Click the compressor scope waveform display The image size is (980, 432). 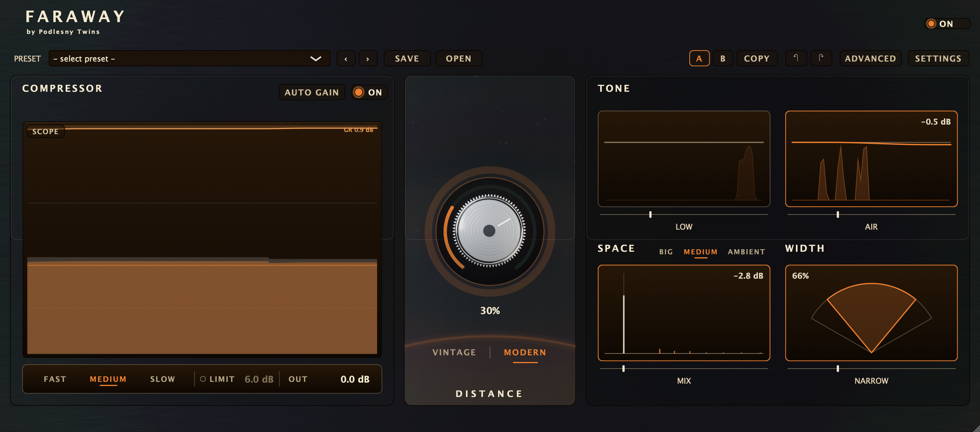[x=202, y=239]
